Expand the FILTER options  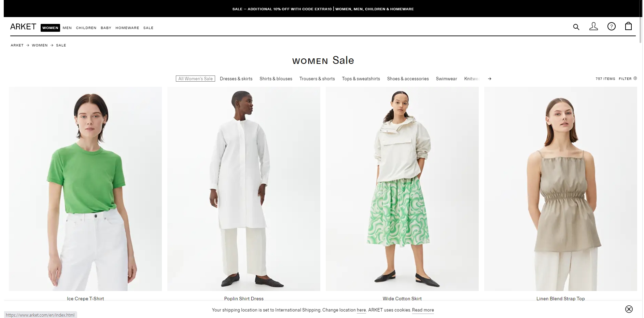[x=628, y=79]
